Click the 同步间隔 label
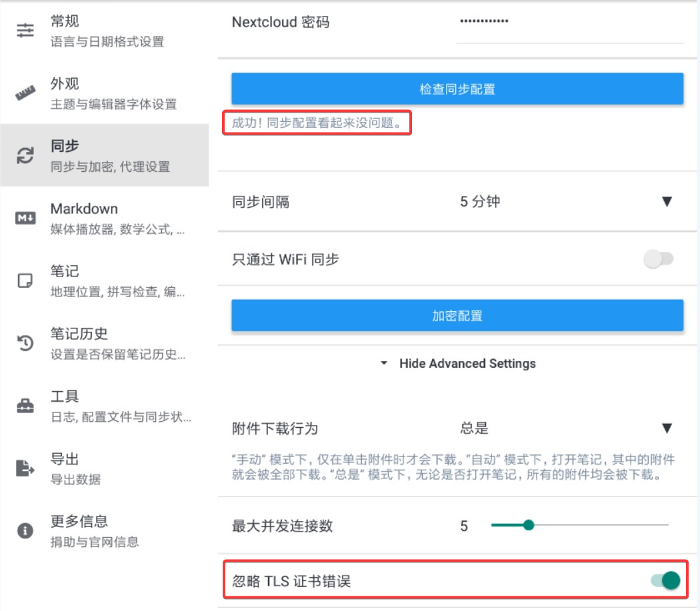This screenshot has height=611, width=700. click(x=261, y=202)
